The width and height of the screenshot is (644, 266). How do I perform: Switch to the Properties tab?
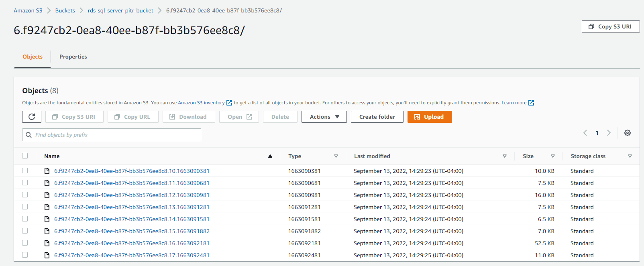[x=73, y=57]
